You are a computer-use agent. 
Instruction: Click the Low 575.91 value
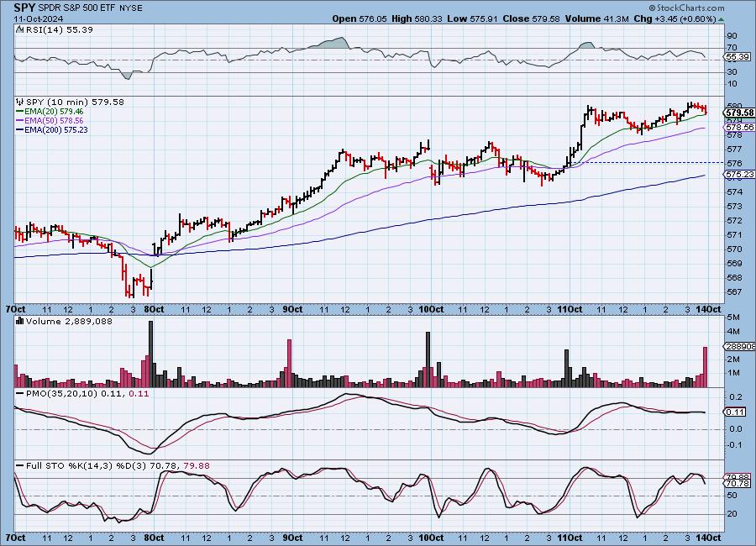pyautogui.click(x=472, y=18)
